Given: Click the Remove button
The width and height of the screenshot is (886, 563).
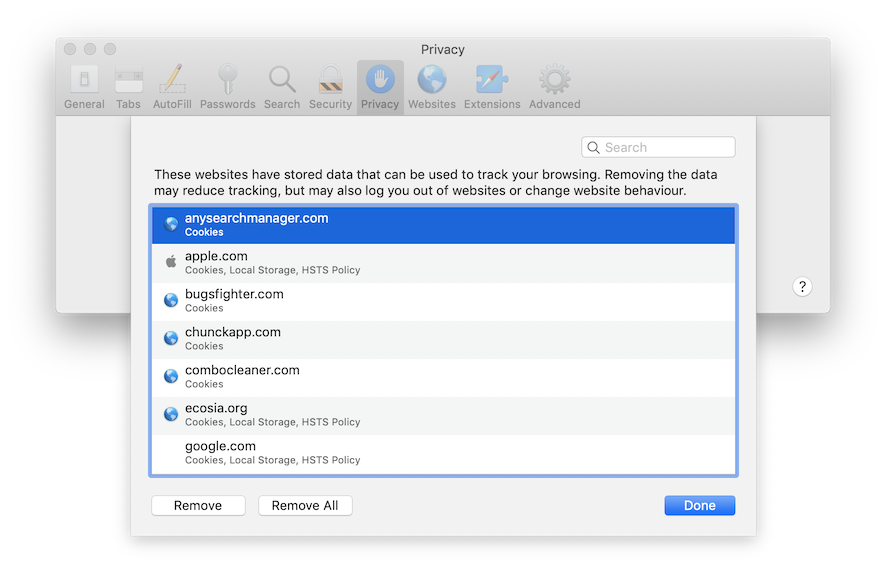Looking at the screenshot, I should 198,506.
